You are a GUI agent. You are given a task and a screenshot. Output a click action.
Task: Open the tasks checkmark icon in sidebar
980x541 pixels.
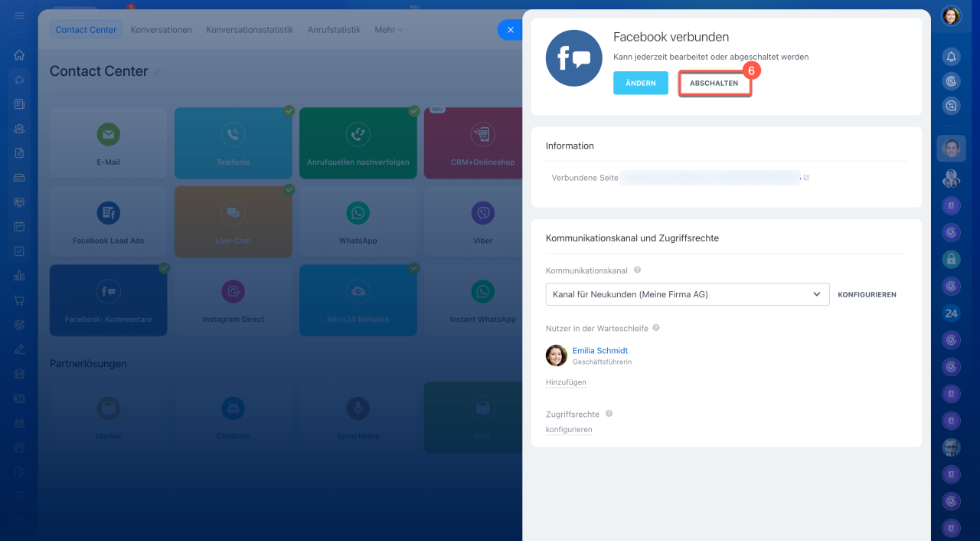tap(19, 251)
